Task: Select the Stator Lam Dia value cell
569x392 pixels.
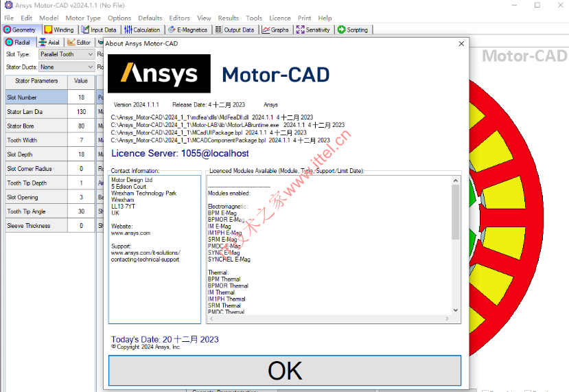Action: tap(81, 112)
